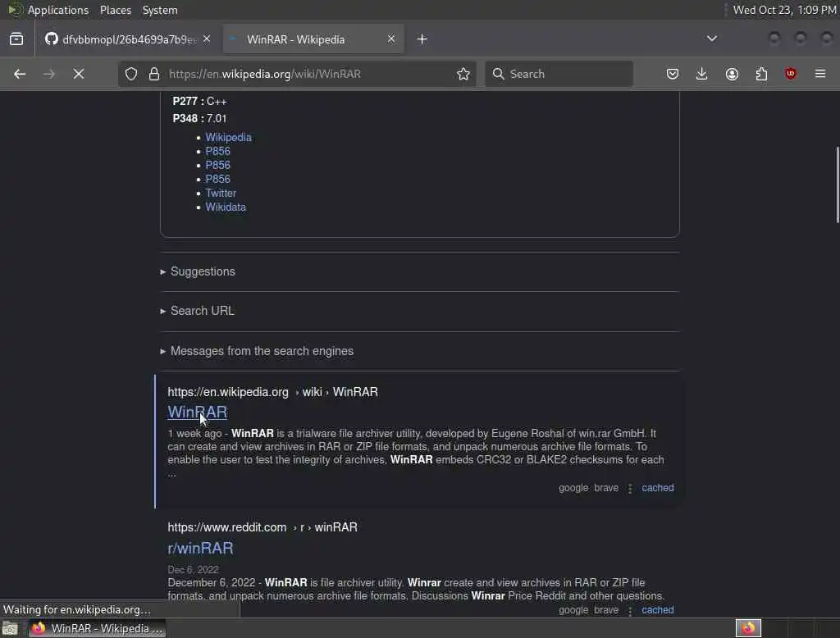Open the Places menu

tap(116, 10)
